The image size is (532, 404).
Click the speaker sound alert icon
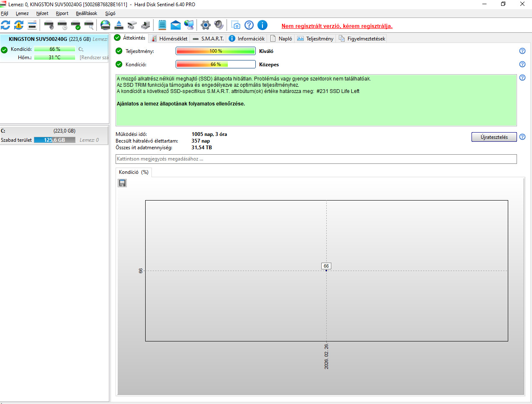(x=219, y=25)
